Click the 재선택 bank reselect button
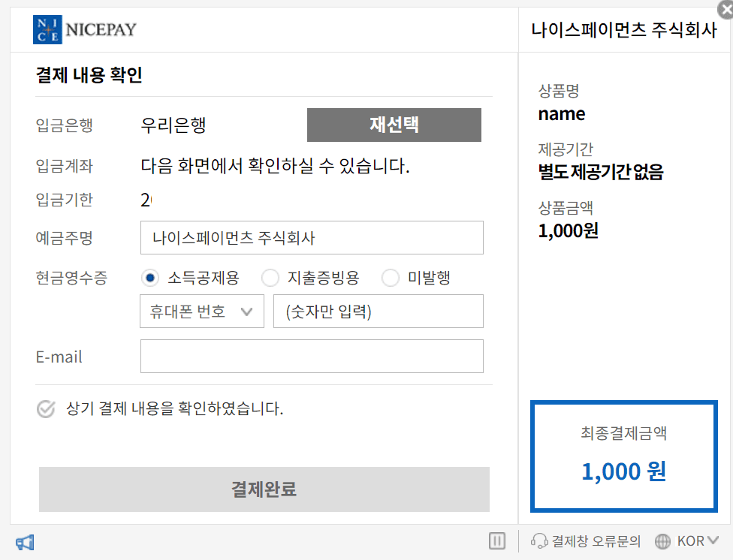Viewport: 733px width, 560px height. (x=394, y=125)
